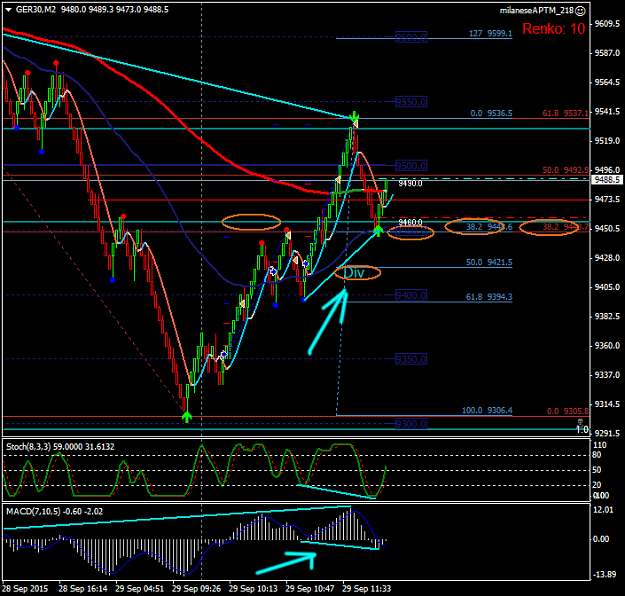
Task: Open the chart dropdown triangle beside GER30,M2
Action: pyautogui.click(x=8, y=10)
